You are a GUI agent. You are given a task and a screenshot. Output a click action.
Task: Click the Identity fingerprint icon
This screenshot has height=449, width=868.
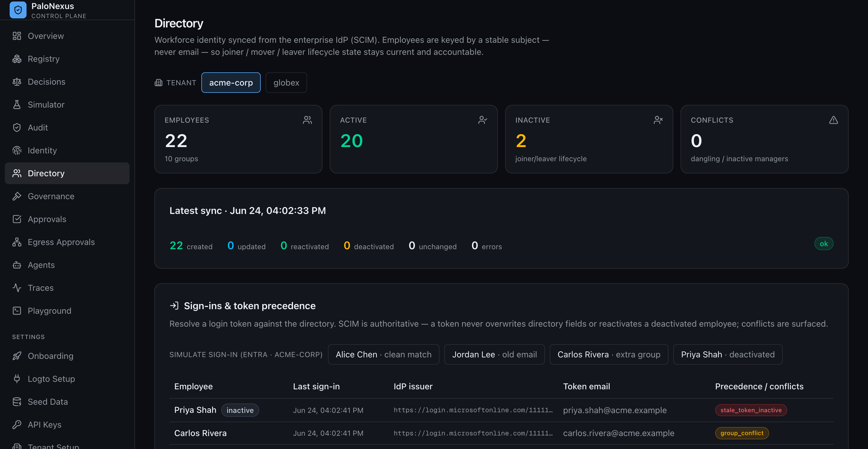(x=17, y=151)
